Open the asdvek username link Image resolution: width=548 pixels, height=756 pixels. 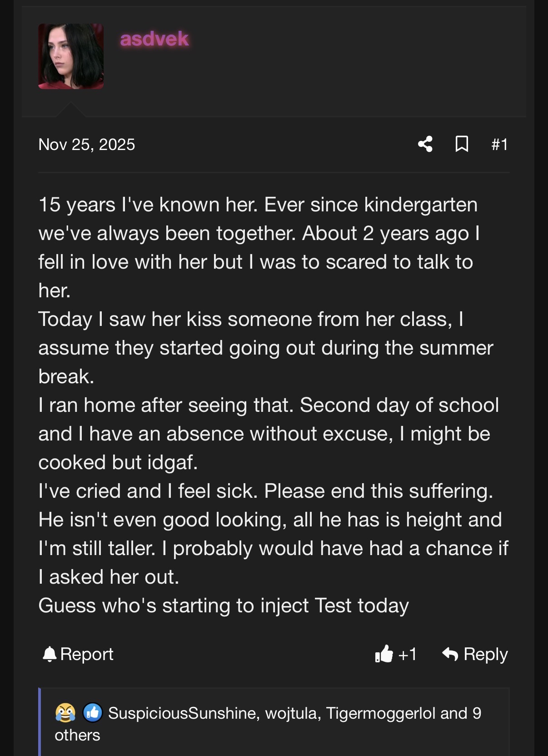(x=154, y=39)
